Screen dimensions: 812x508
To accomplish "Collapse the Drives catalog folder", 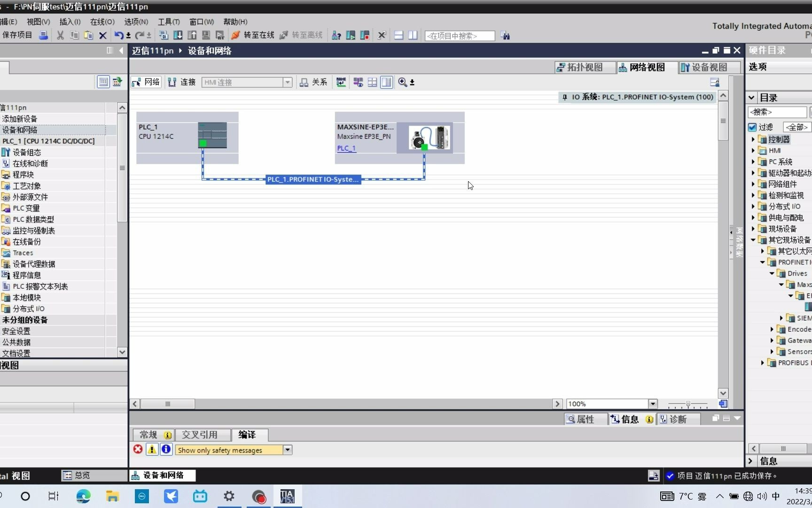I will click(x=772, y=273).
